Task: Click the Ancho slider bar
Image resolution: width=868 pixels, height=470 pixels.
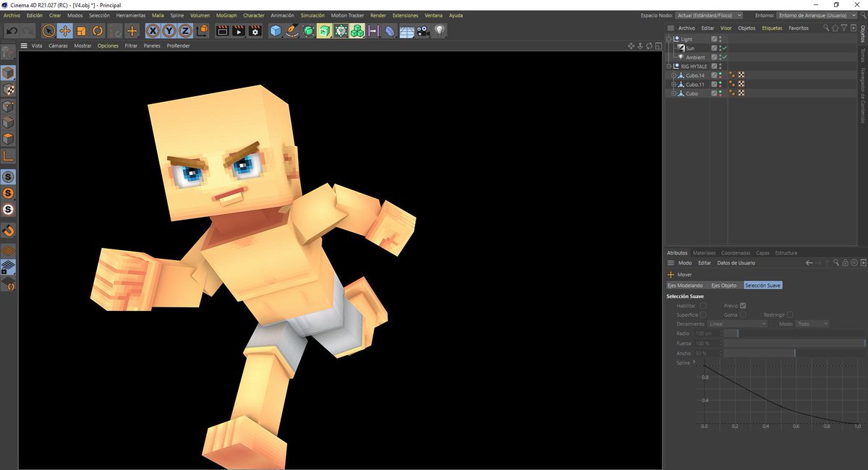Action: (x=794, y=353)
